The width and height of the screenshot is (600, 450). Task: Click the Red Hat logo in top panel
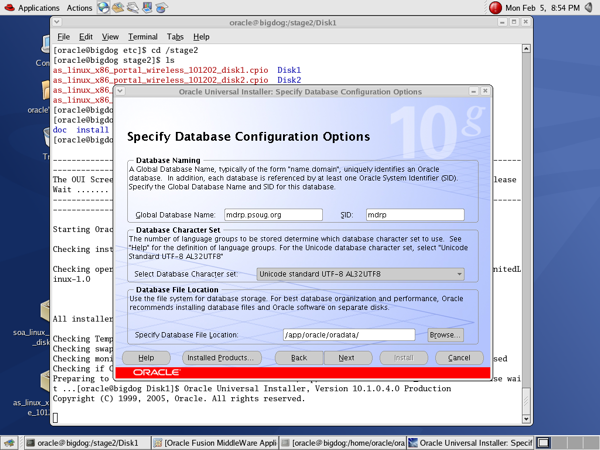point(9,7)
